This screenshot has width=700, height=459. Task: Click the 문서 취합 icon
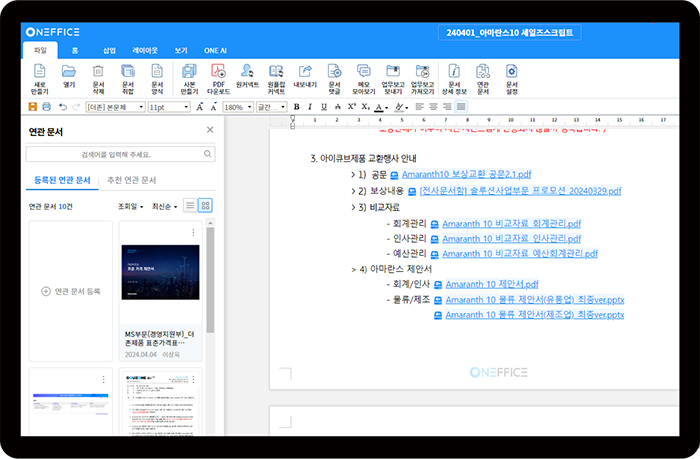tap(128, 79)
